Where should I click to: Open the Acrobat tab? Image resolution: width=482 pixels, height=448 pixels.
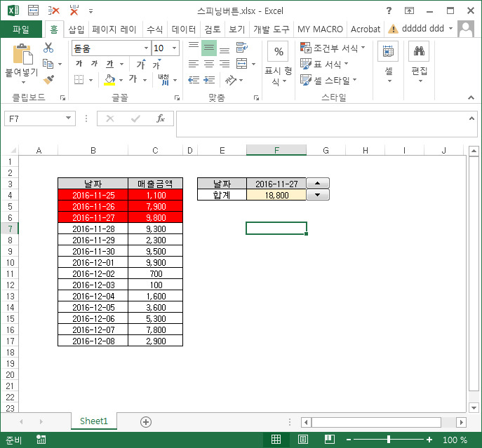point(366,29)
